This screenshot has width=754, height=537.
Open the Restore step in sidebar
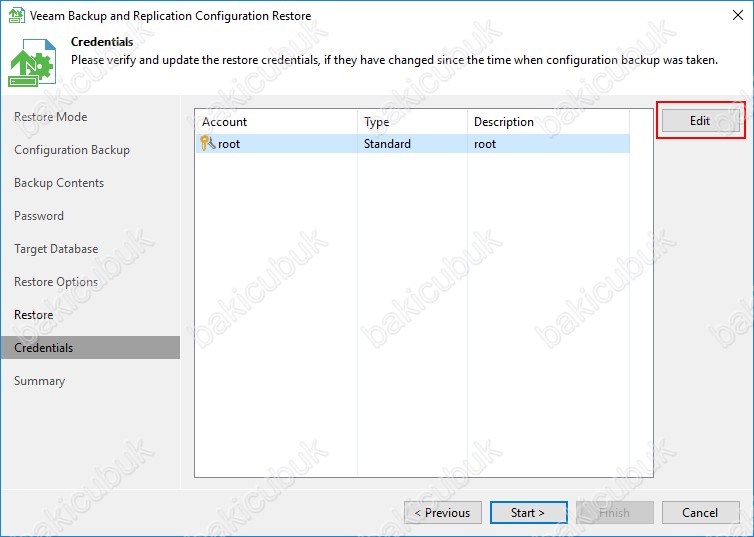[33, 315]
